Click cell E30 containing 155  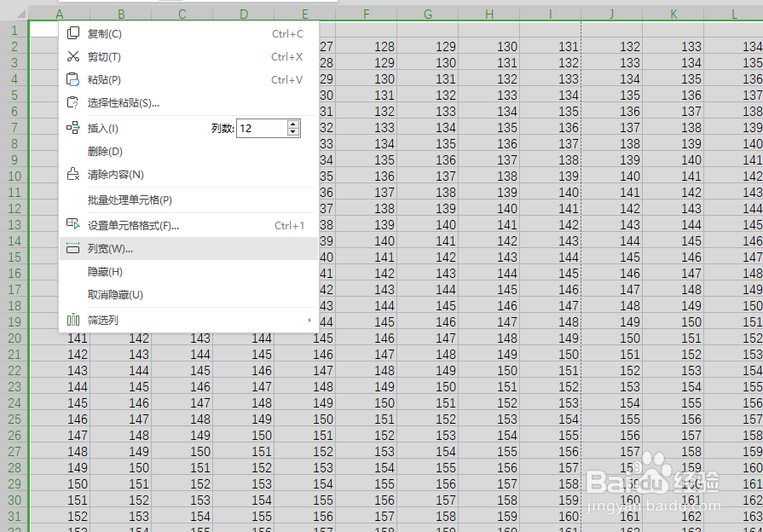click(x=304, y=500)
